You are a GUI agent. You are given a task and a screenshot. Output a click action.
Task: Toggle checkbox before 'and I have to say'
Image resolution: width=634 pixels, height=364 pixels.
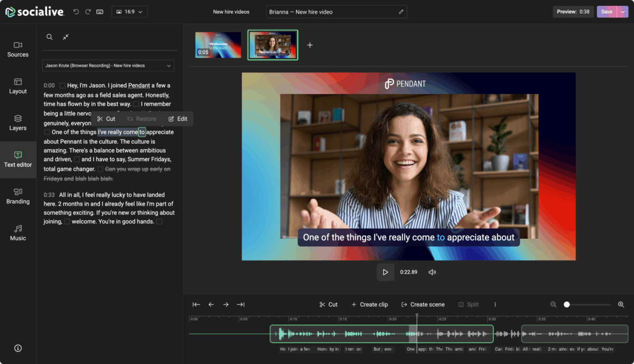pyautogui.click(x=77, y=159)
